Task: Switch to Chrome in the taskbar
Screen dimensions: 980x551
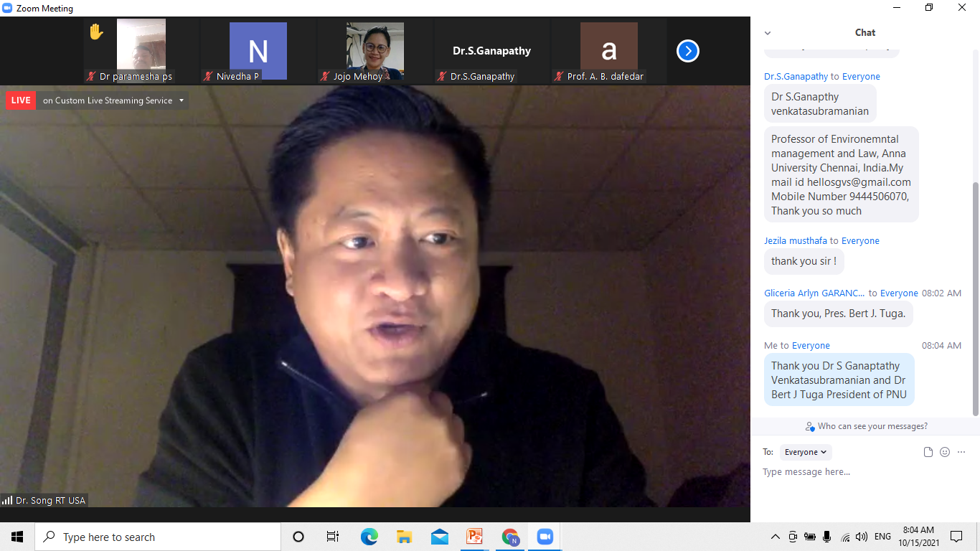Action: tap(510, 537)
